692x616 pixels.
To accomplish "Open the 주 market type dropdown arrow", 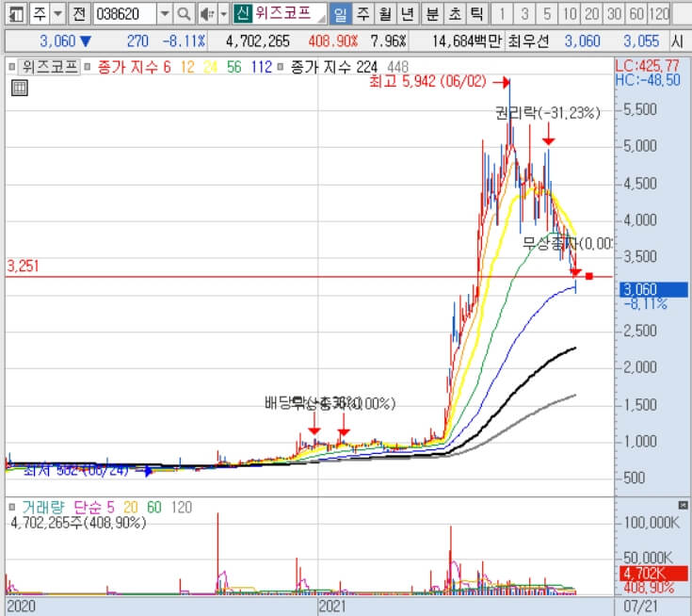I will [57, 14].
